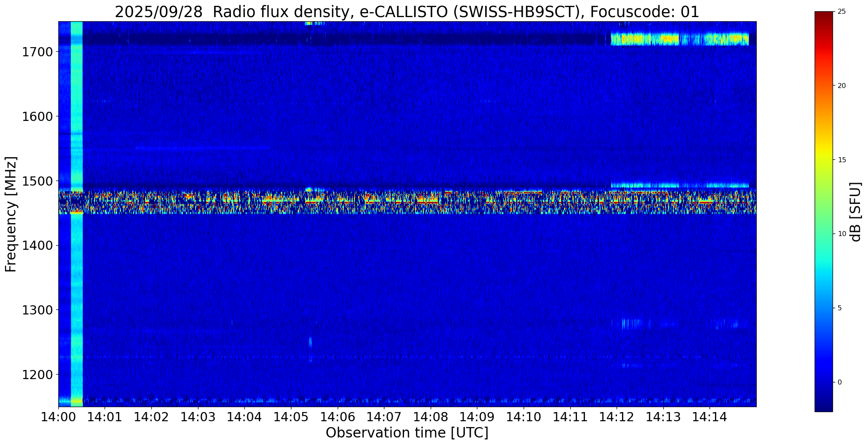
Task: Click the 1200 frequency tick label
Action: click(x=37, y=375)
